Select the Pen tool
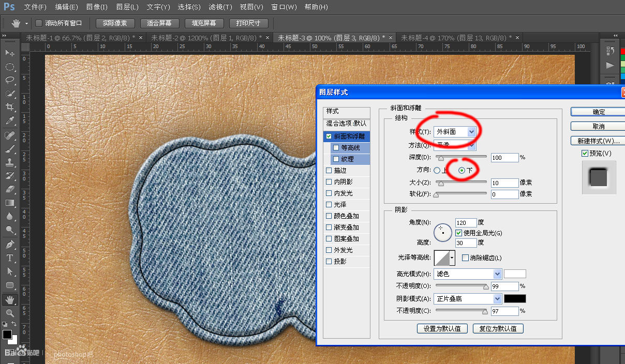Viewport: 625px width, 364px height. click(x=9, y=245)
